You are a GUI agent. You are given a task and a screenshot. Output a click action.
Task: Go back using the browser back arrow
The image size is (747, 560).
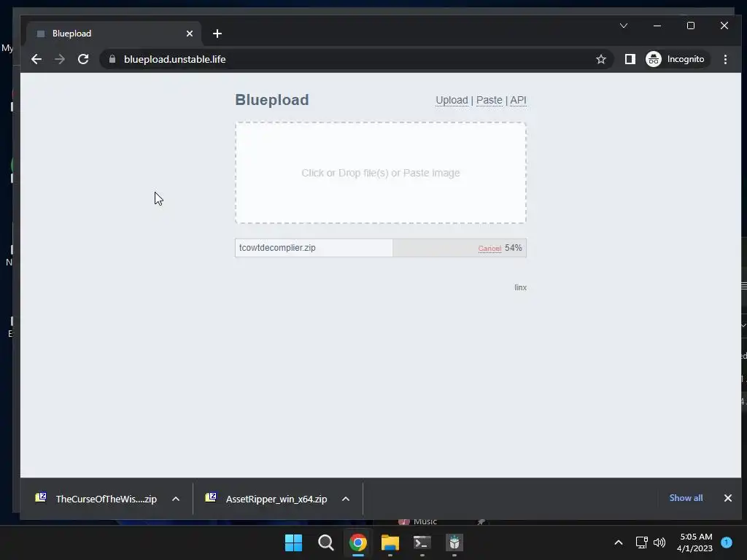tap(36, 59)
